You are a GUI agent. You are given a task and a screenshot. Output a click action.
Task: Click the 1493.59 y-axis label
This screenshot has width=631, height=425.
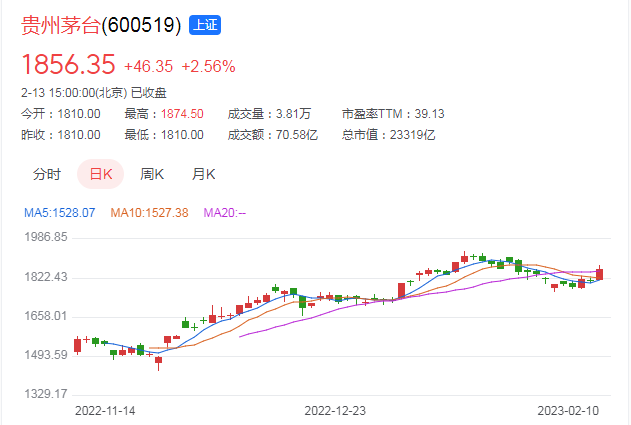[x=46, y=355]
